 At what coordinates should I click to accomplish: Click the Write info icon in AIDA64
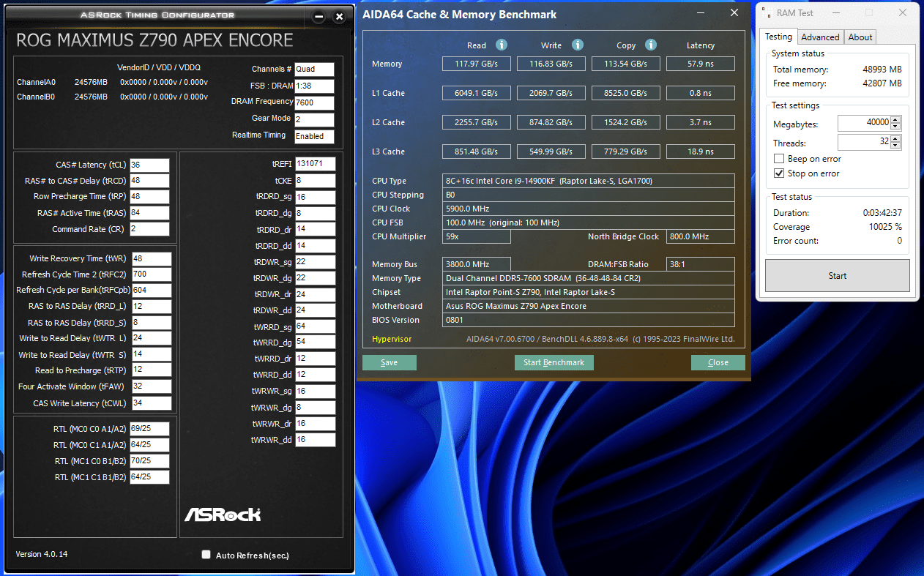tap(578, 45)
